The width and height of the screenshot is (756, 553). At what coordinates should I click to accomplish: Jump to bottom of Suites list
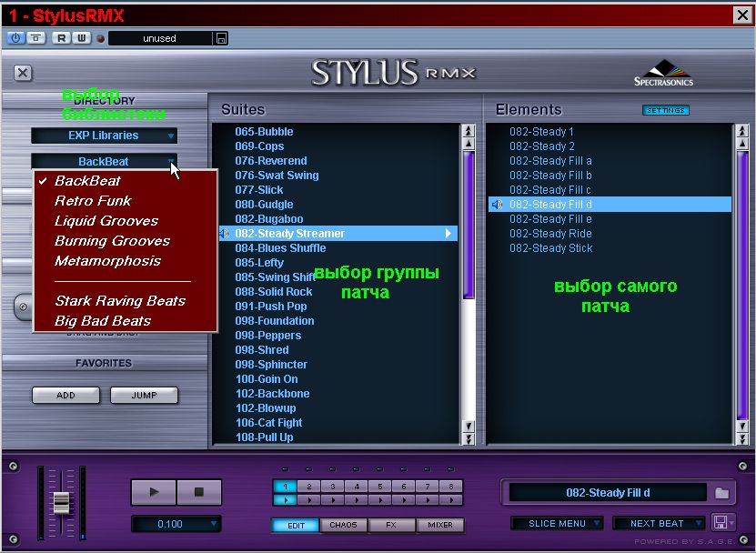tap(469, 438)
